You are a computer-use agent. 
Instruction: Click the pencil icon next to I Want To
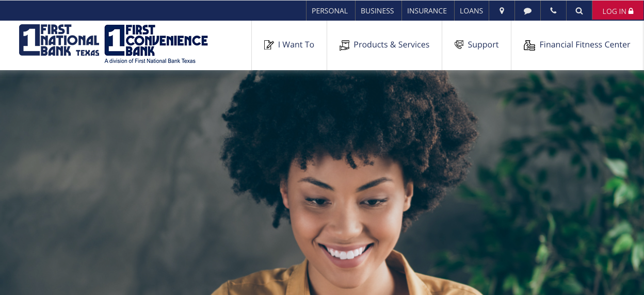pyautogui.click(x=269, y=45)
